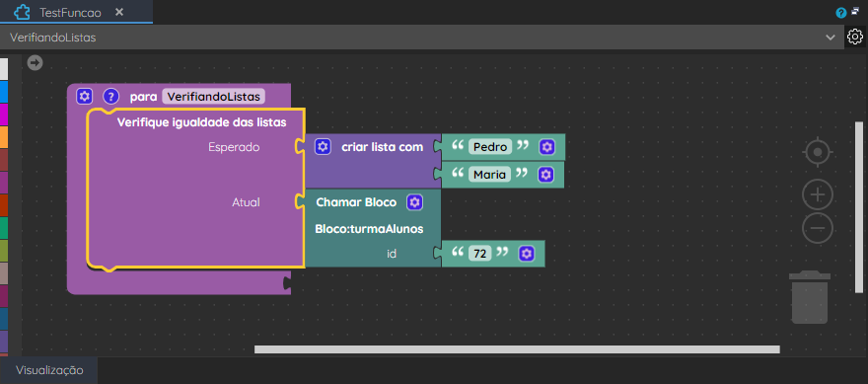Open the settings gear at top right

tap(855, 37)
